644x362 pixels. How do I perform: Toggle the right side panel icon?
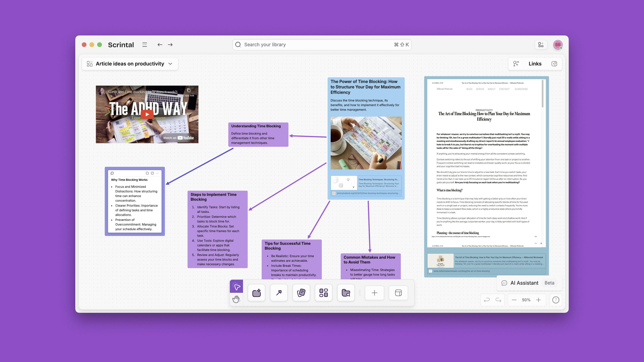click(554, 64)
